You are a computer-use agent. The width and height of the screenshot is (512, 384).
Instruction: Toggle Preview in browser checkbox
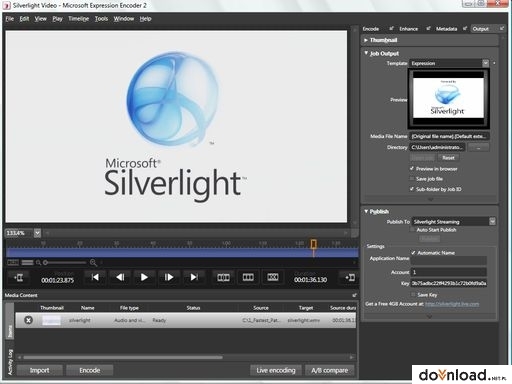412,169
